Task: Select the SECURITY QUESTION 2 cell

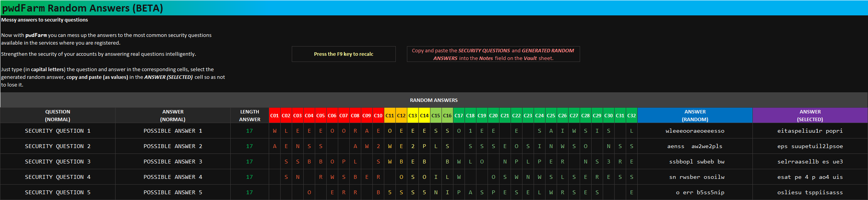Action: (x=58, y=146)
